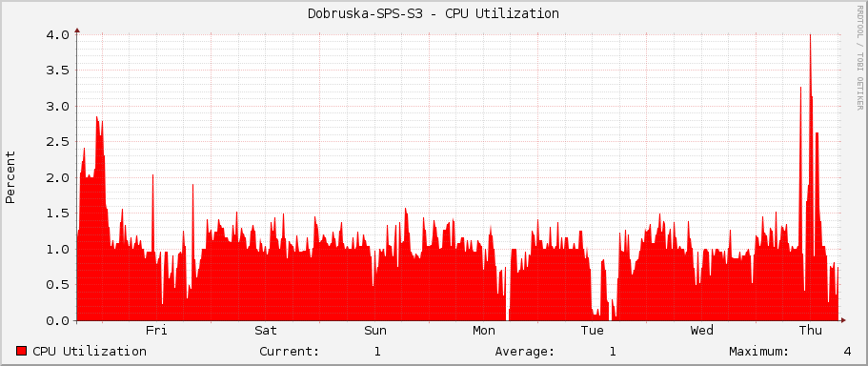Click the 'Fri' x-axis label
The height and width of the screenshot is (366, 868).
click(156, 331)
